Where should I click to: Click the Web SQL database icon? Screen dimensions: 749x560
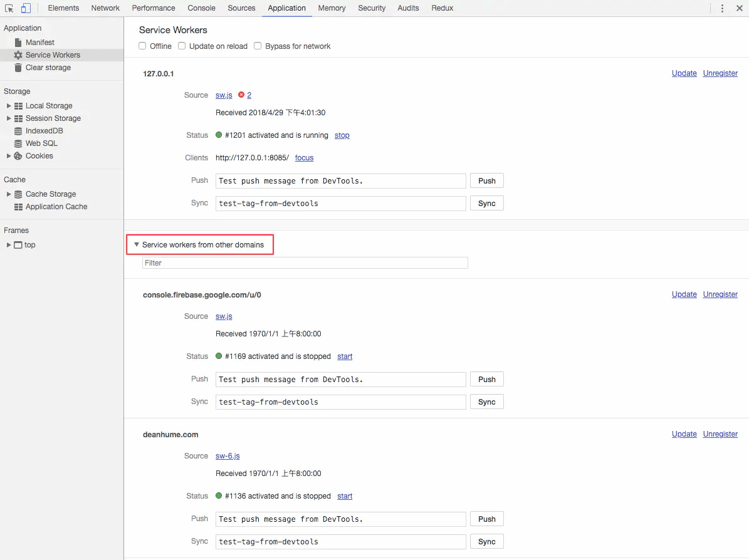[18, 143]
